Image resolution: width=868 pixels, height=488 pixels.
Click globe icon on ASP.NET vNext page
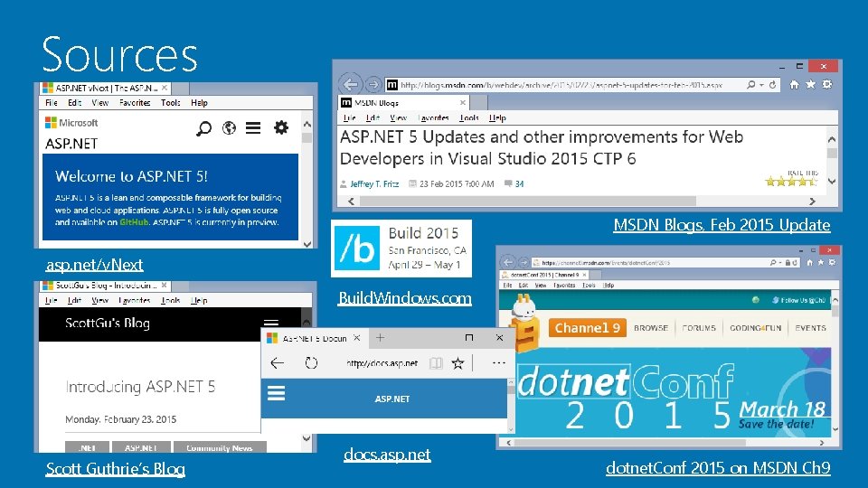[229, 128]
